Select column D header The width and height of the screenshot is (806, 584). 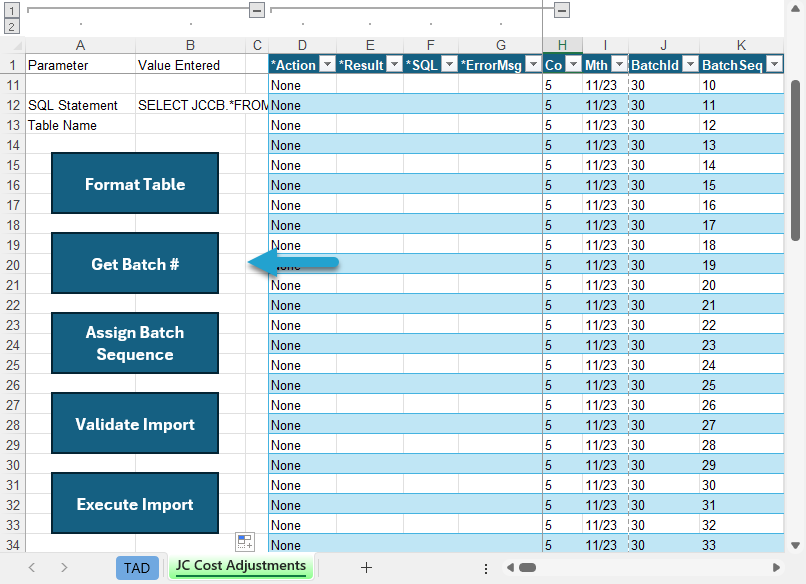[x=302, y=45]
